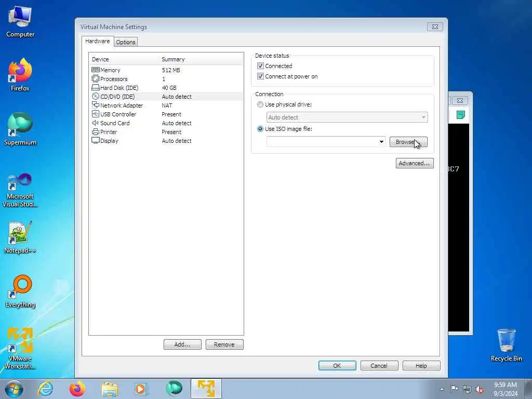The image size is (532, 399).
Task: Close the background VMware window
Action: click(460, 100)
